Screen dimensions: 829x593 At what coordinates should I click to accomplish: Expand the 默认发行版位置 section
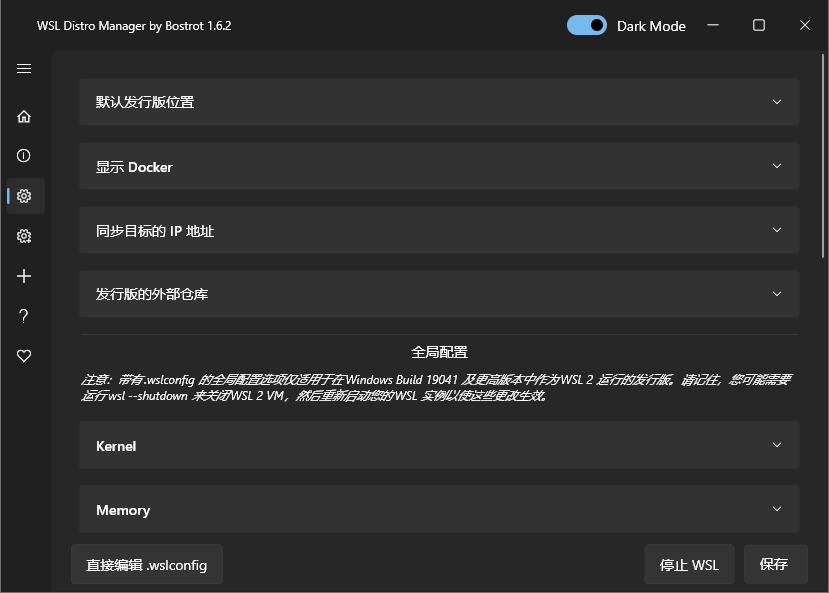(439, 102)
